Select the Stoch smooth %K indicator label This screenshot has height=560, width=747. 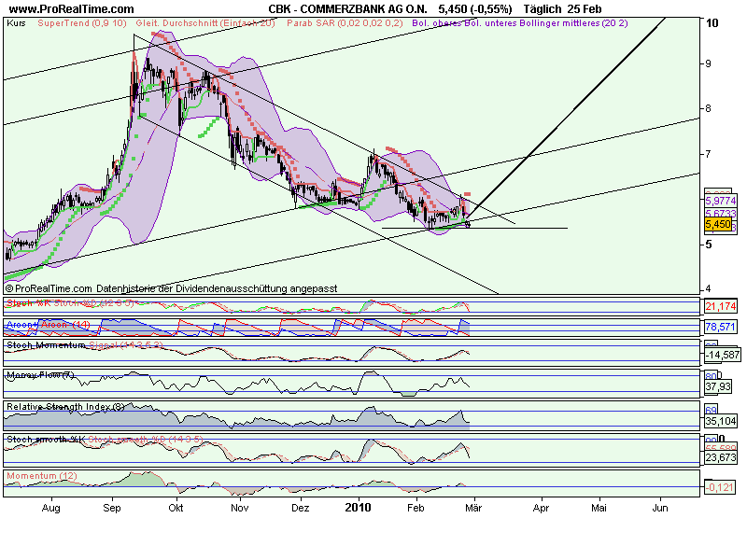45,439
